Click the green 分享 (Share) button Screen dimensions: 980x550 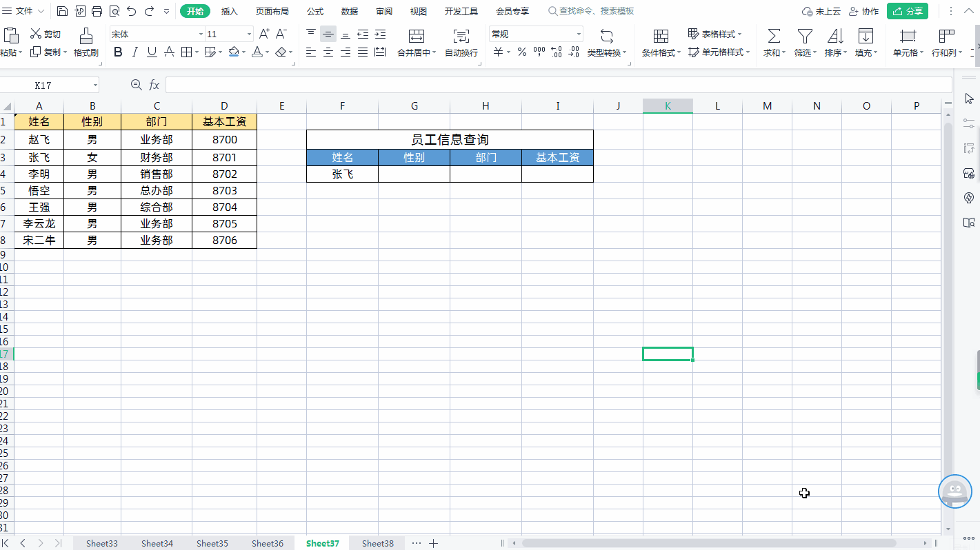click(x=907, y=11)
